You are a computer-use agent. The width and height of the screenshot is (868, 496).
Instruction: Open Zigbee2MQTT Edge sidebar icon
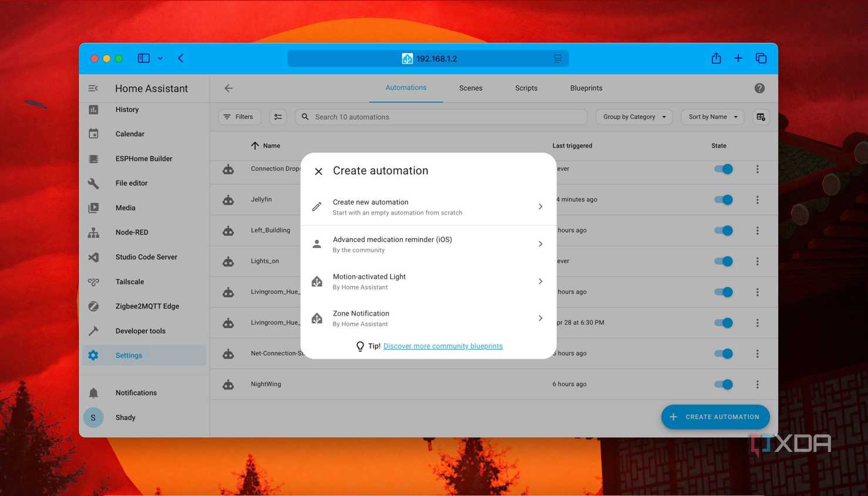(93, 306)
